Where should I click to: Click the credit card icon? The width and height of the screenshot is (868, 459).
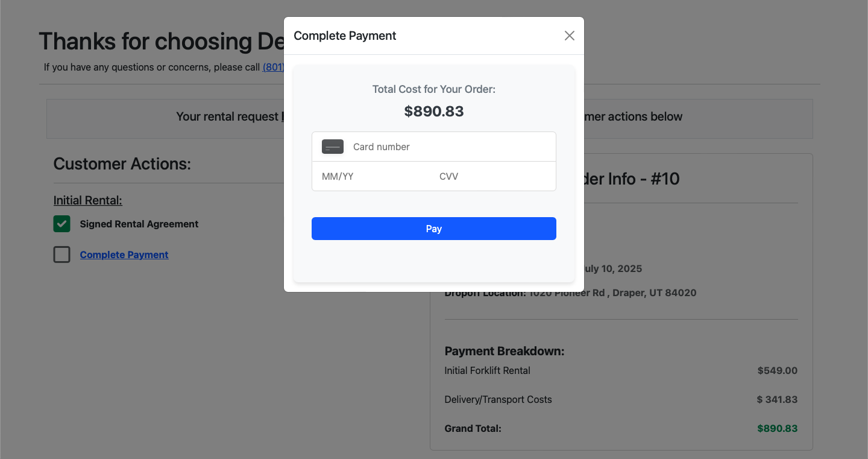[x=333, y=147]
